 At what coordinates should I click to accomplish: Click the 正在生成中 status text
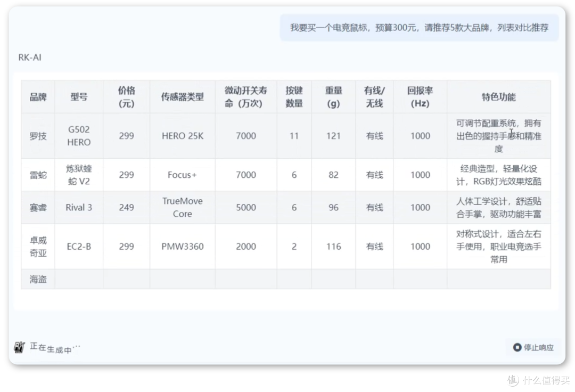(x=55, y=347)
